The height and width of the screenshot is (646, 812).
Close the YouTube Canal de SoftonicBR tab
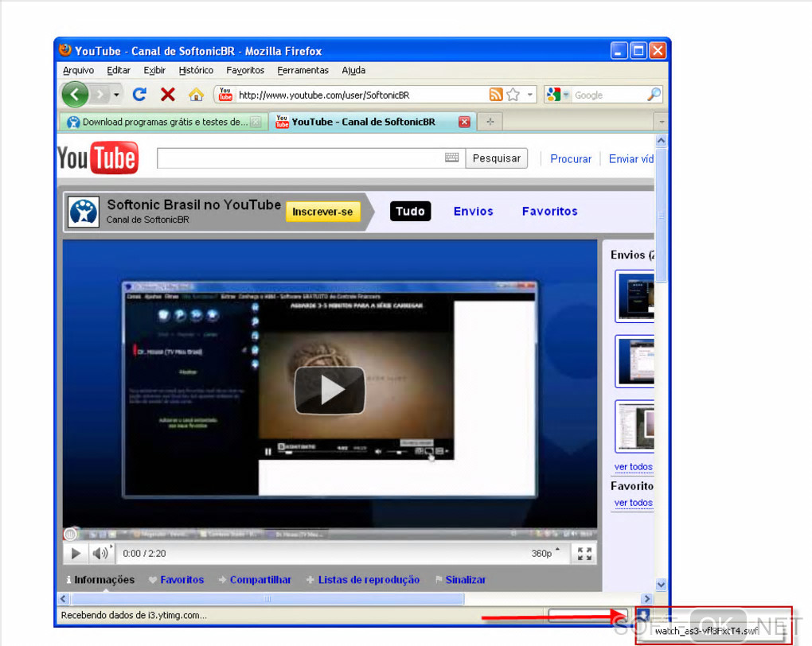pos(465,123)
